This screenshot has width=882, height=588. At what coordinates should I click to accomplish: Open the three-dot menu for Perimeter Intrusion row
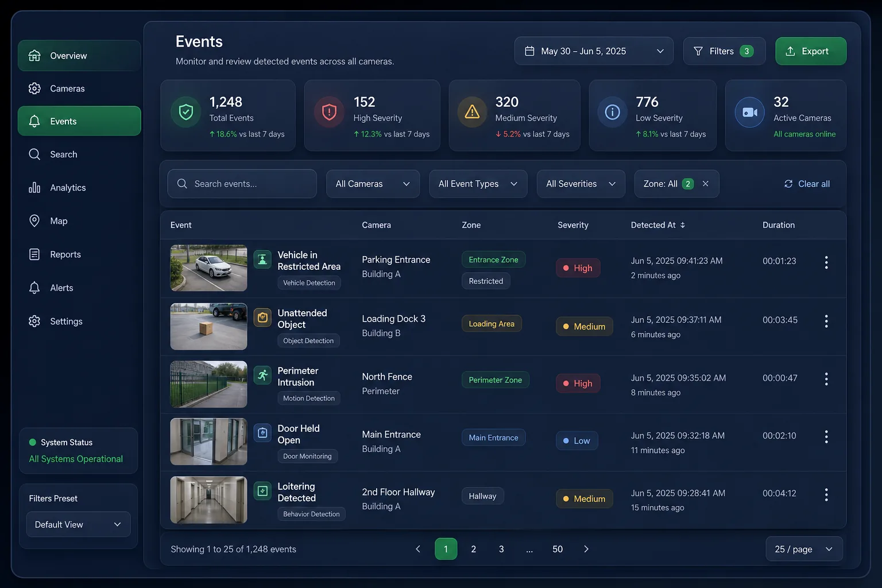tap(826, 378)
